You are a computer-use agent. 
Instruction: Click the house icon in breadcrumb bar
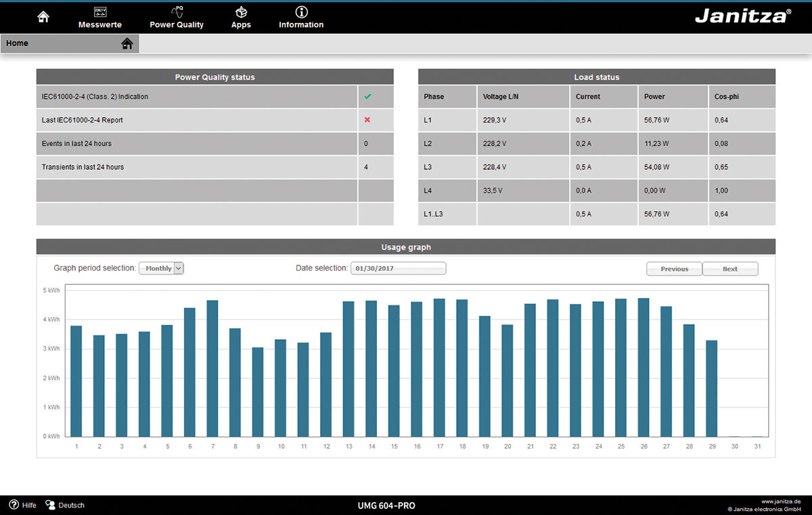pos(127,43)
